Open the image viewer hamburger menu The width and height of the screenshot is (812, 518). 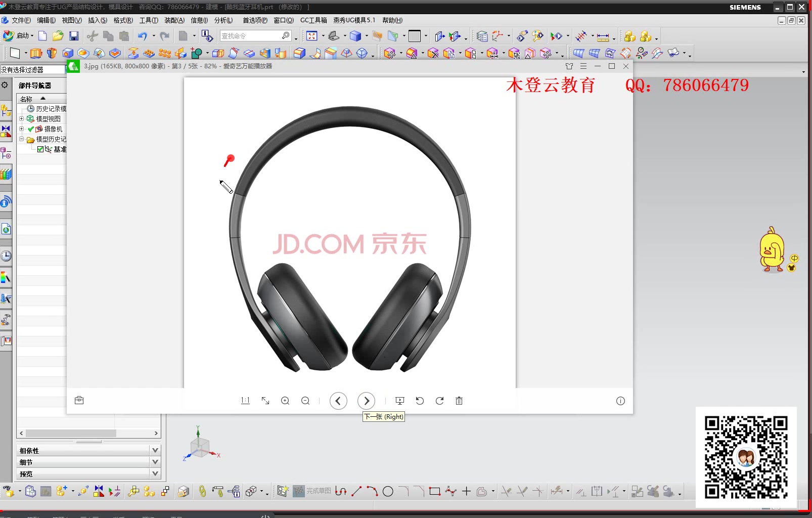click(x=583, y=66)
